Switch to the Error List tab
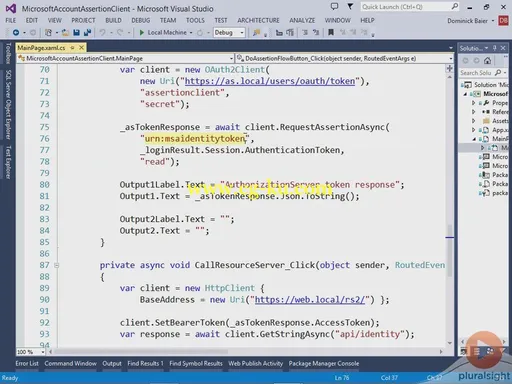Viewport: 512px width, 384px height. (x=27, y=363)
